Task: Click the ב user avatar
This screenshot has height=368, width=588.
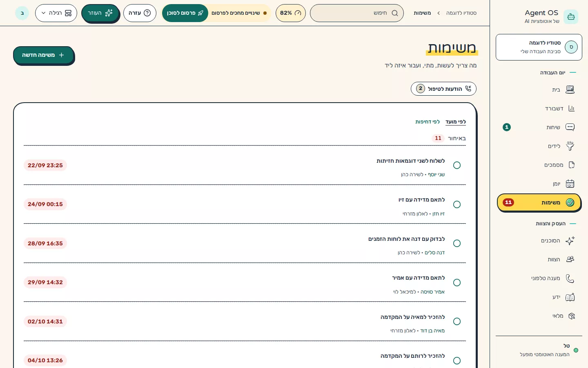Action: pyautogui.click(x=22, y=13)
